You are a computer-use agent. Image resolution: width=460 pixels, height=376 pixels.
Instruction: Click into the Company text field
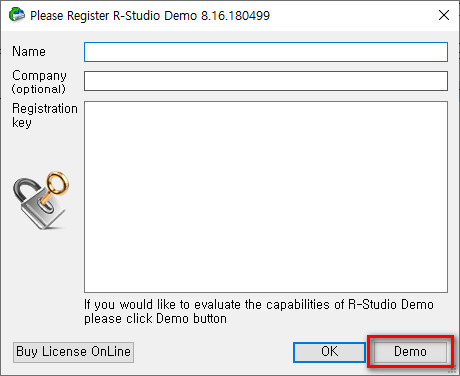coord(266,81)
